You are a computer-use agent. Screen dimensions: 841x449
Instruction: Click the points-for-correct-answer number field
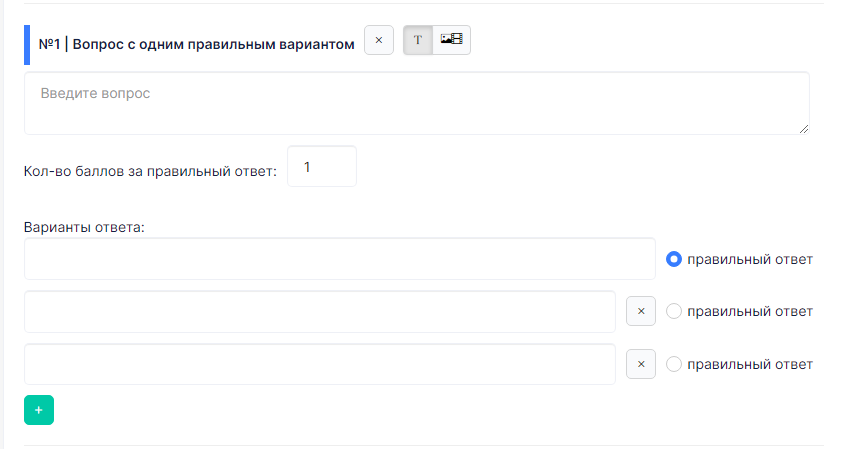pos(322,166)
